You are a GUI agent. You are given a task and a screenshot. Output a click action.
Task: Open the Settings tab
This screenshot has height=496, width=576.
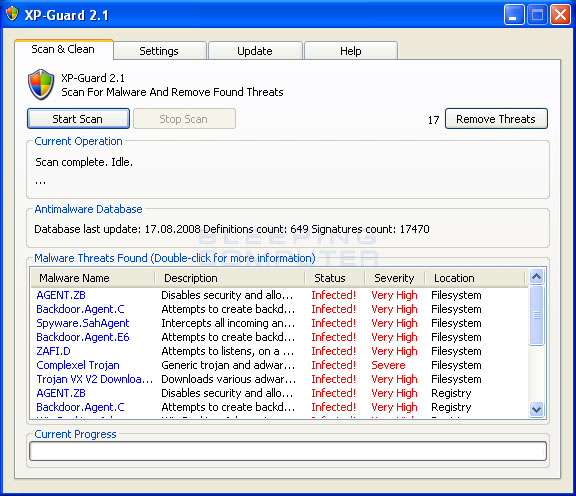(x=159, y=51)
